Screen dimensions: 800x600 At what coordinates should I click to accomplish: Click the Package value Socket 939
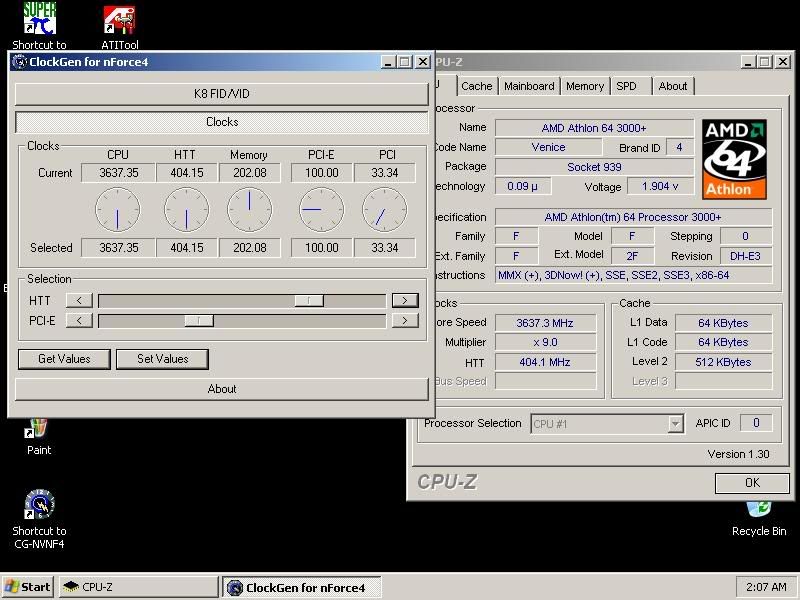click(x=594, y=167)
